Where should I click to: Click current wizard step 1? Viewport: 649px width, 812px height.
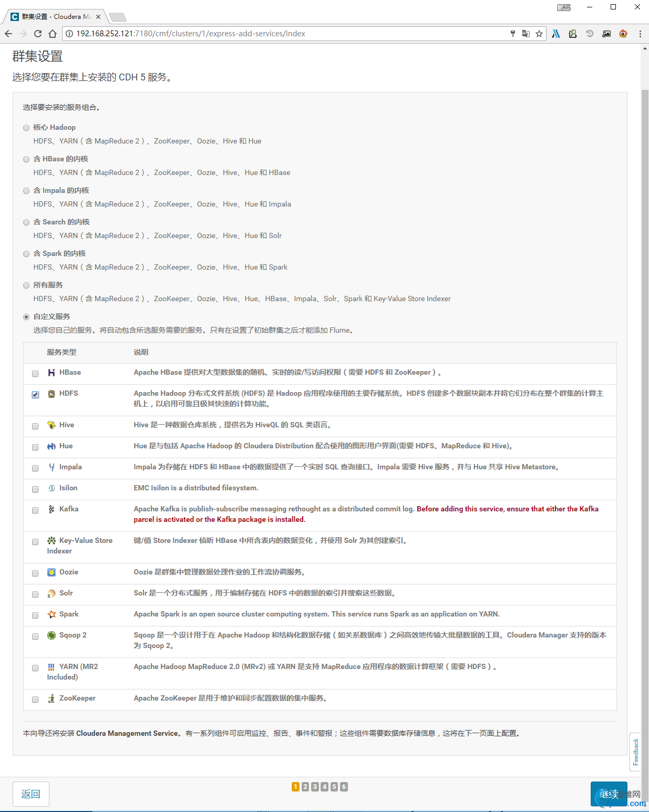[x=295, y=787]
